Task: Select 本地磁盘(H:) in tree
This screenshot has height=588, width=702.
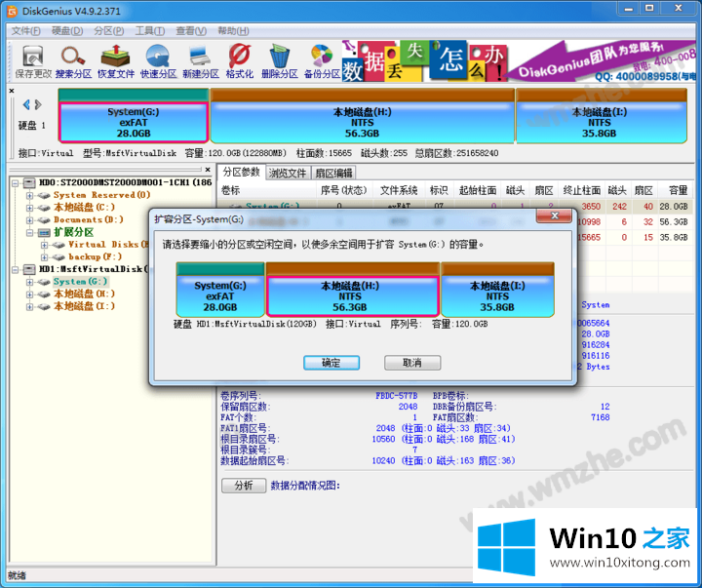Action: pos(84,294)
